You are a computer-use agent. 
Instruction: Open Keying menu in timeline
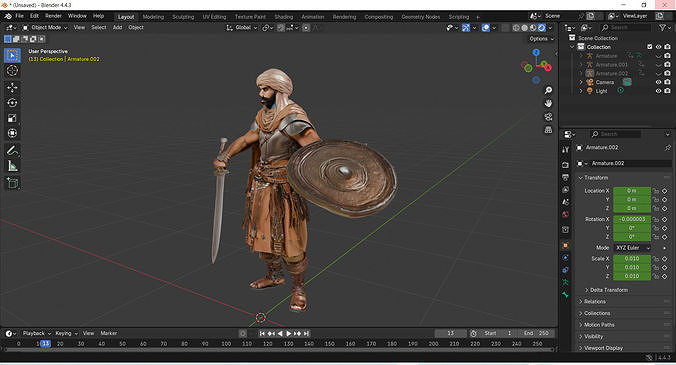pyautogui.click(x=66, y=333)
